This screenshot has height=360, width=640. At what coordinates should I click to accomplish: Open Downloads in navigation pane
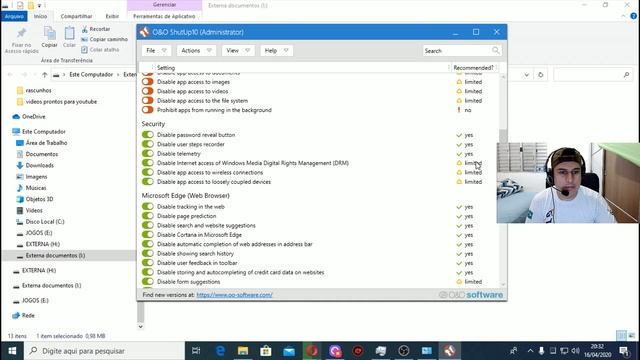[x=35, y=165]
